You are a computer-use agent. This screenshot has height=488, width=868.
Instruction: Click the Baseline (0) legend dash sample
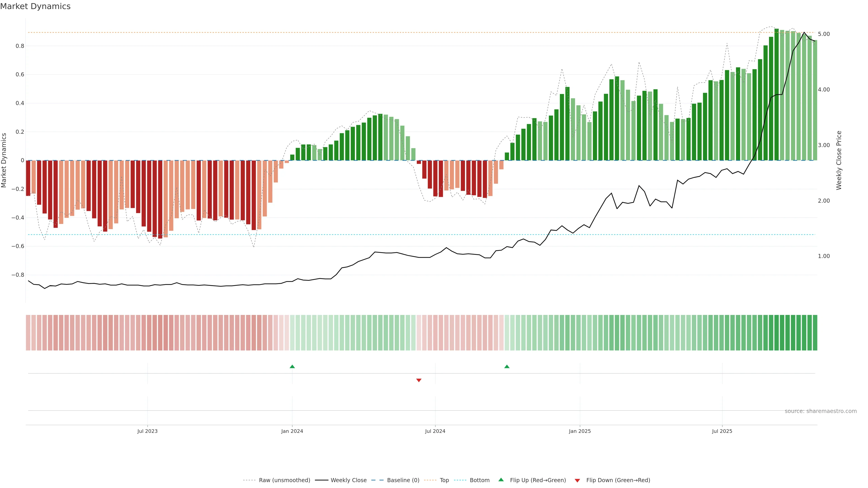pyautogui.click(x=377, y=480)
